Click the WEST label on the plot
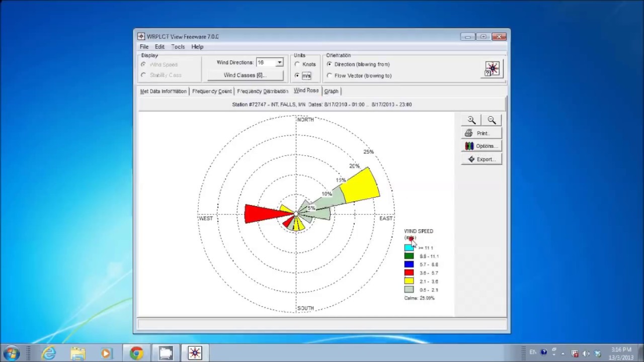This screenshot has width=644, height=362. pos(206,219)
